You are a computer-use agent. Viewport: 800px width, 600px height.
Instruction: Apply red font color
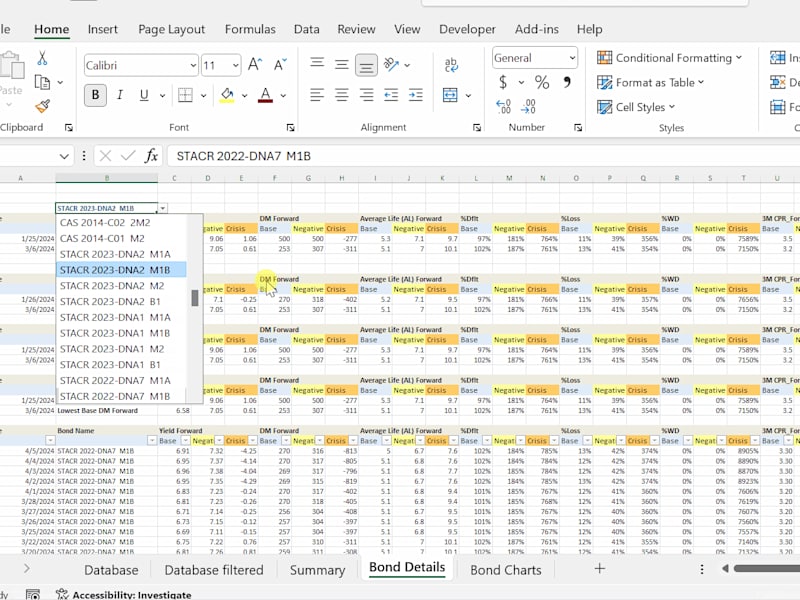[265, 95]
